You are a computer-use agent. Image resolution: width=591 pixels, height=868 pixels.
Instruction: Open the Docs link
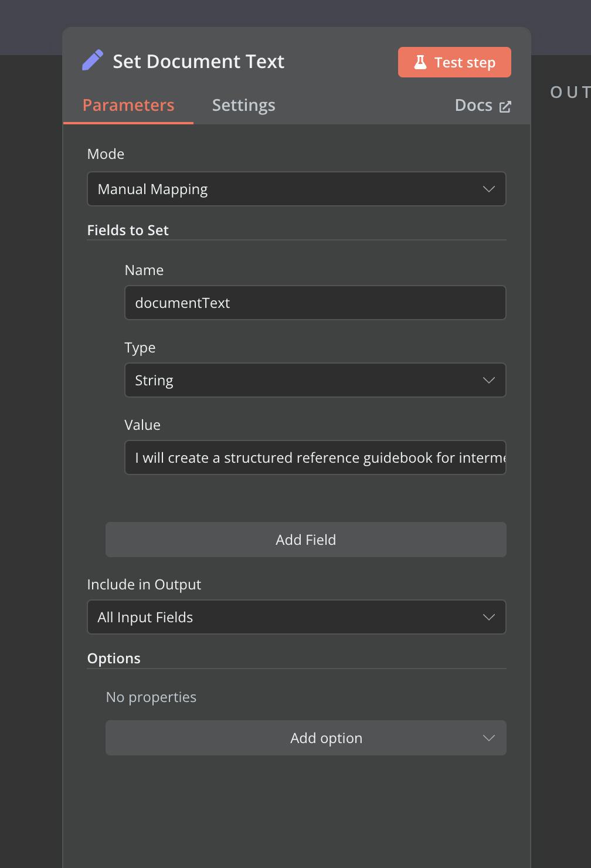[474, 105]
